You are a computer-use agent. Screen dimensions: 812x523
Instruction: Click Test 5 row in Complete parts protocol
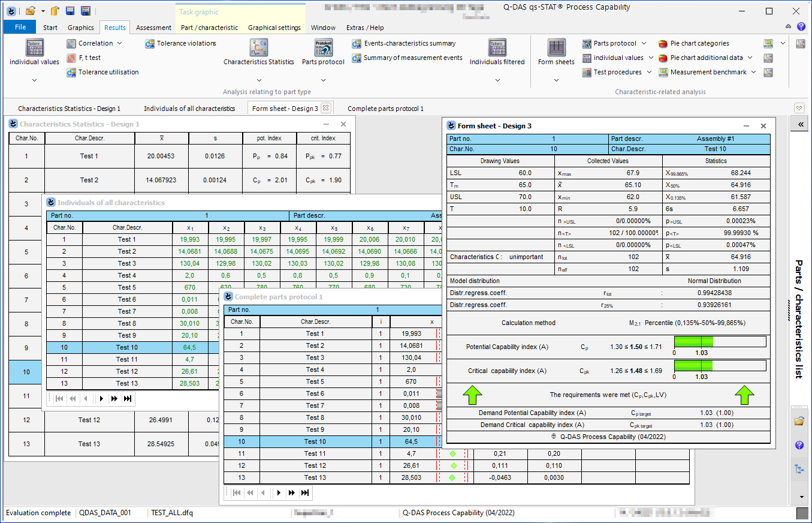coord(331,381)
